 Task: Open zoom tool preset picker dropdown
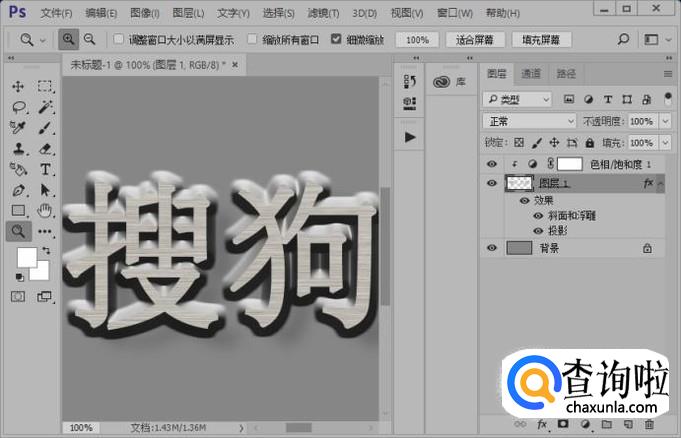point(43,40)
